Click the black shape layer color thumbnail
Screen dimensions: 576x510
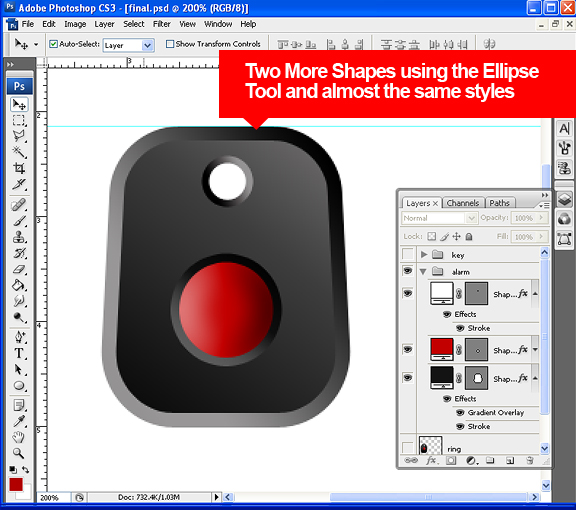click(442, 377)
